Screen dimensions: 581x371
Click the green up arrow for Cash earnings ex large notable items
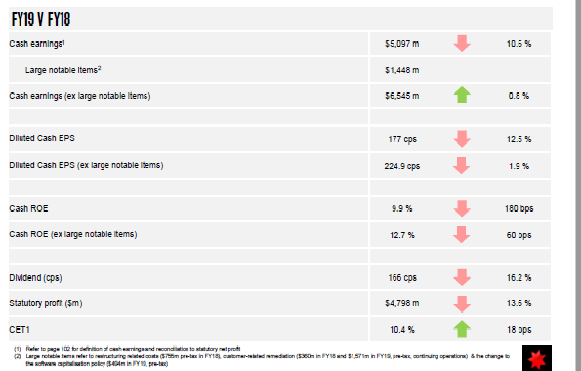tap(462, 95)
